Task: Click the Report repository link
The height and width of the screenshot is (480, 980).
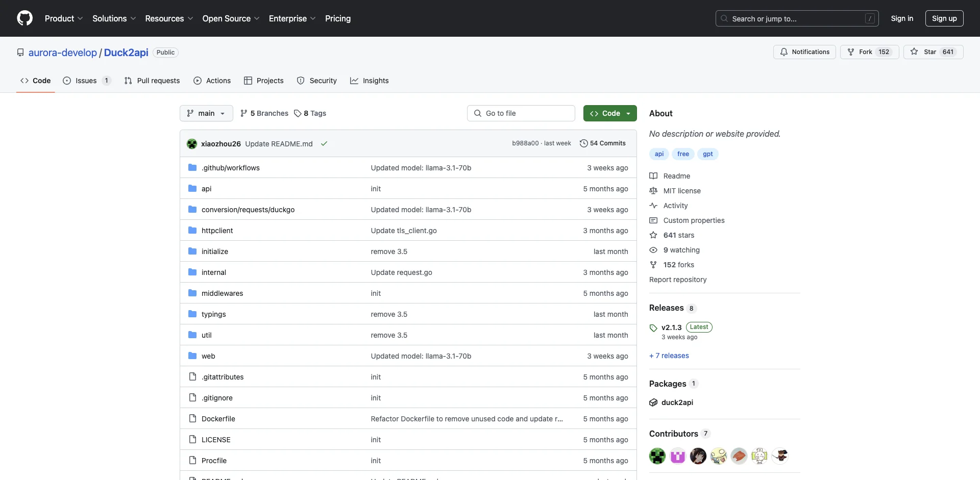Action: point(678,280)
